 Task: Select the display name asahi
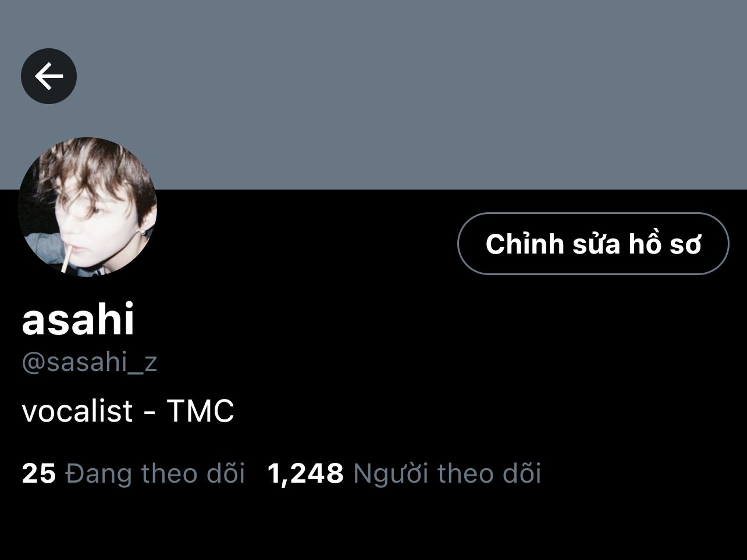(78, 319)
